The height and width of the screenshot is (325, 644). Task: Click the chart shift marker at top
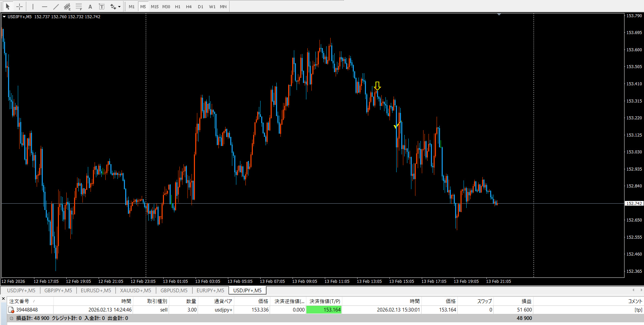[499, 14]
